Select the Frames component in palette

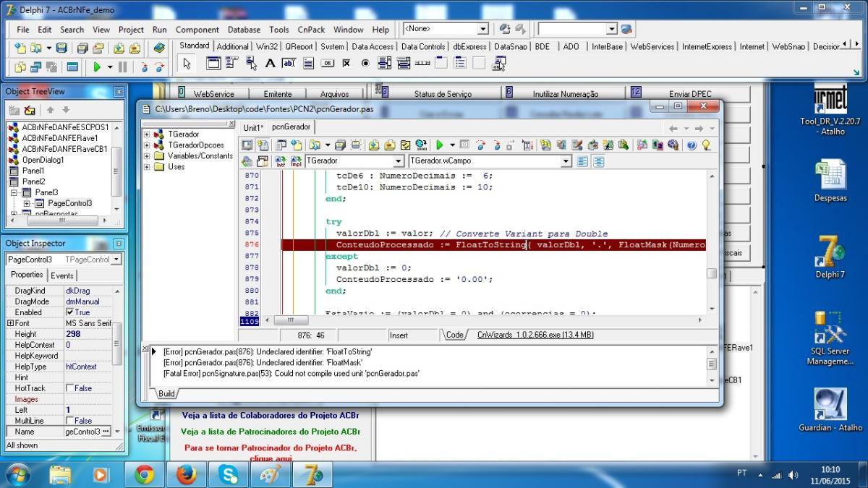(213, 64)
